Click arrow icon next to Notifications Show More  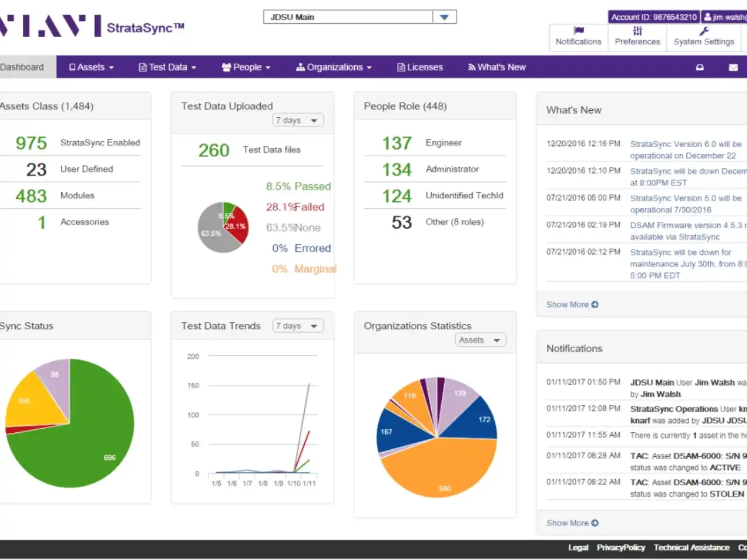tap(595, 523)
